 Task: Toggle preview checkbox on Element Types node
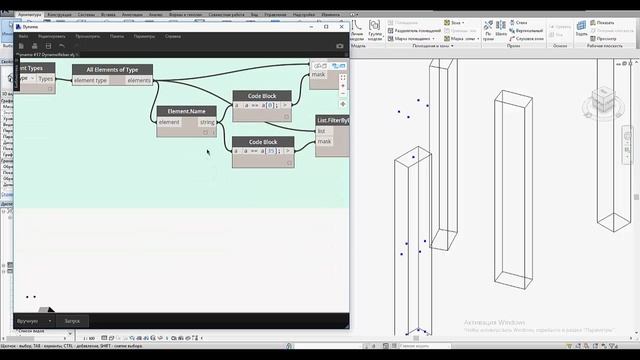pyautogui.click(x=50, y=89)
